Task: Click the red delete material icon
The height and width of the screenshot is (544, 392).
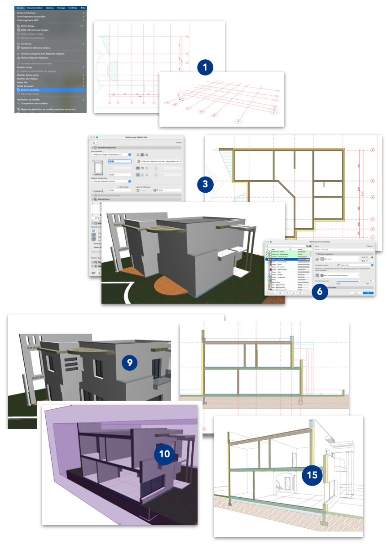Action: click(300, 292)
